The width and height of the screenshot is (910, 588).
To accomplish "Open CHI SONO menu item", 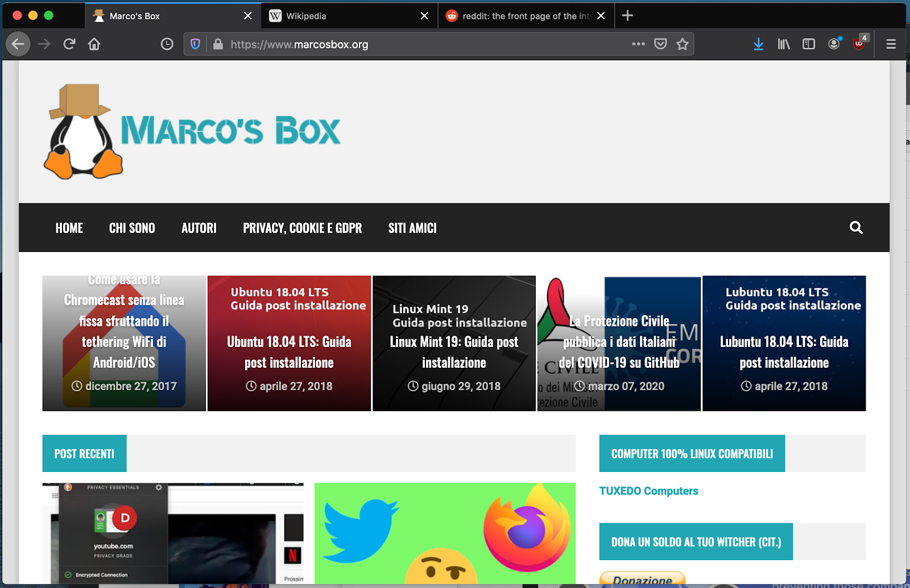I will 132,228.
